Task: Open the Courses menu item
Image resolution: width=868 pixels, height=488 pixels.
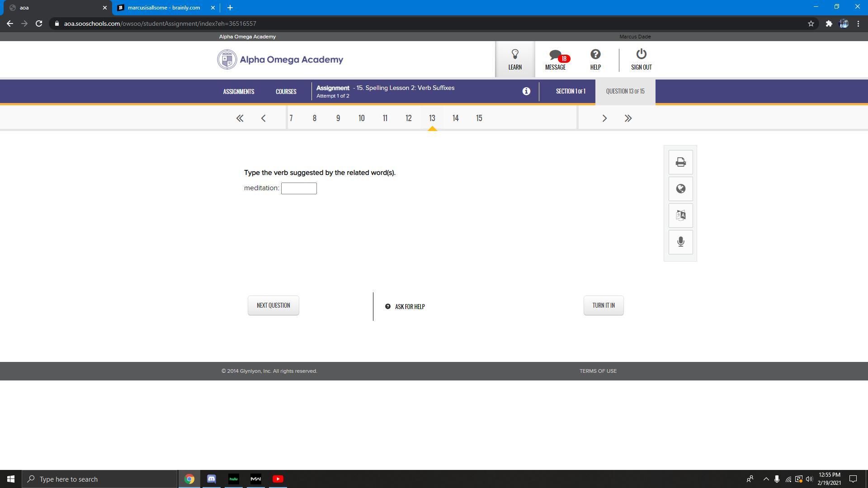Action: [x=286, y=92]
